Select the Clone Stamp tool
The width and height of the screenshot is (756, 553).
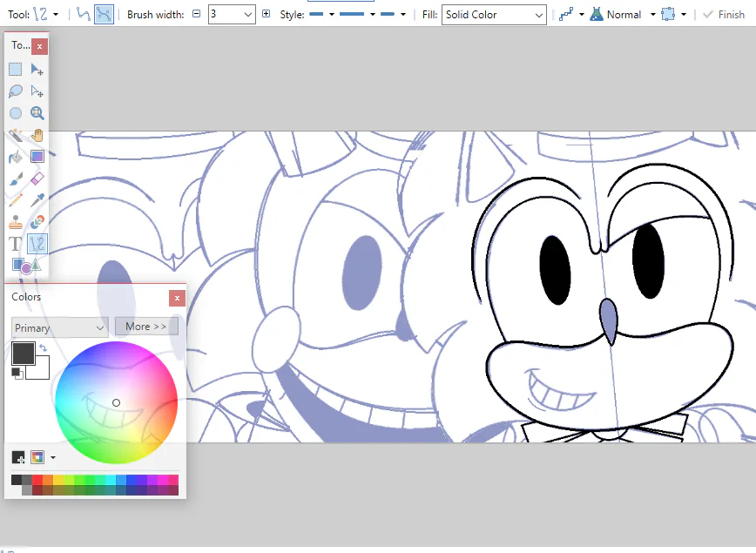[x=16, y=222]
